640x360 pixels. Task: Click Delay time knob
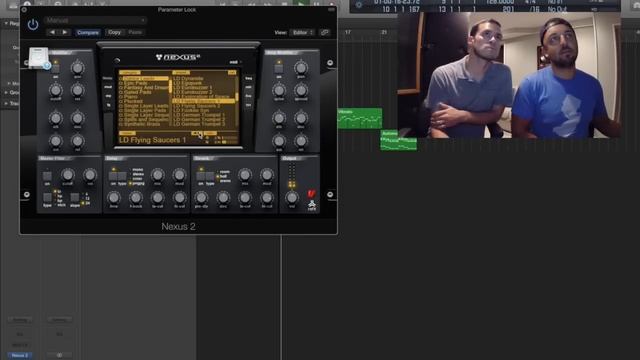coord(114,198)
